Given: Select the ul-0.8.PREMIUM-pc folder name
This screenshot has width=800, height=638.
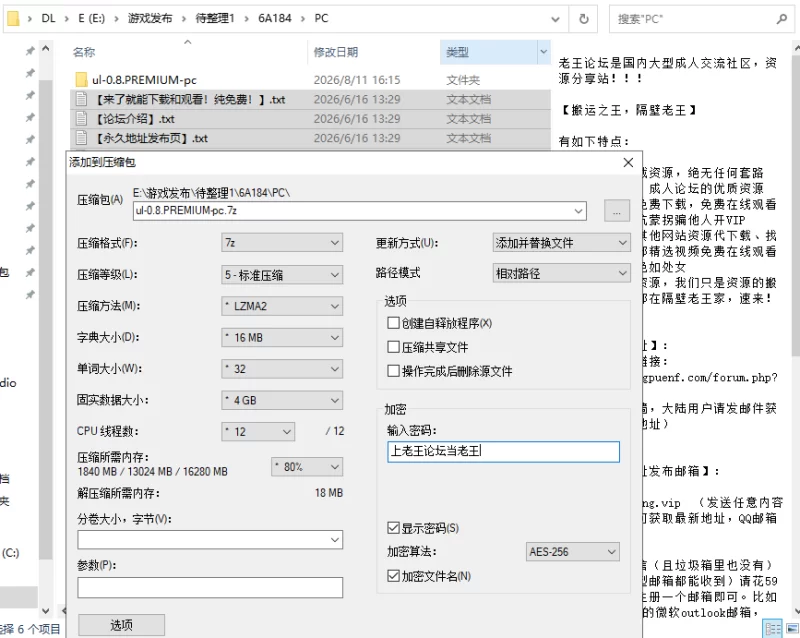Looking at the screenshot, I should click(x=144, y=80).
